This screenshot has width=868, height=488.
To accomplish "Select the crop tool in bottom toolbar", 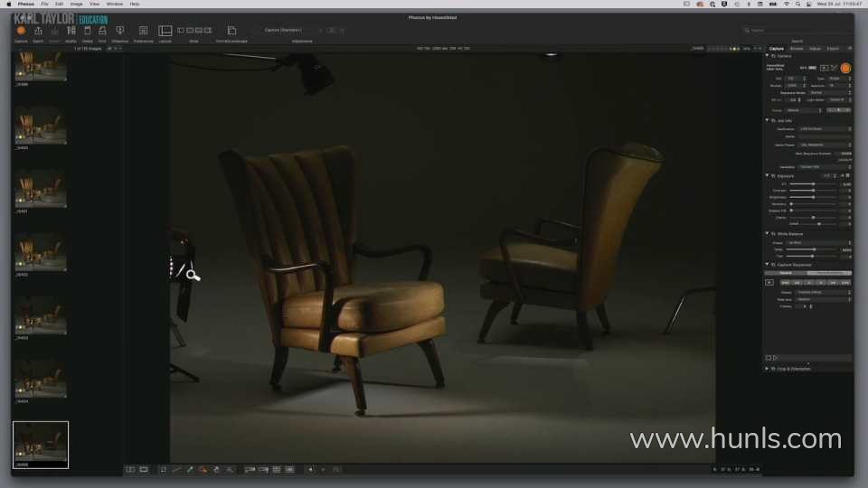I will pyautogui.click(x=163, y=469).
